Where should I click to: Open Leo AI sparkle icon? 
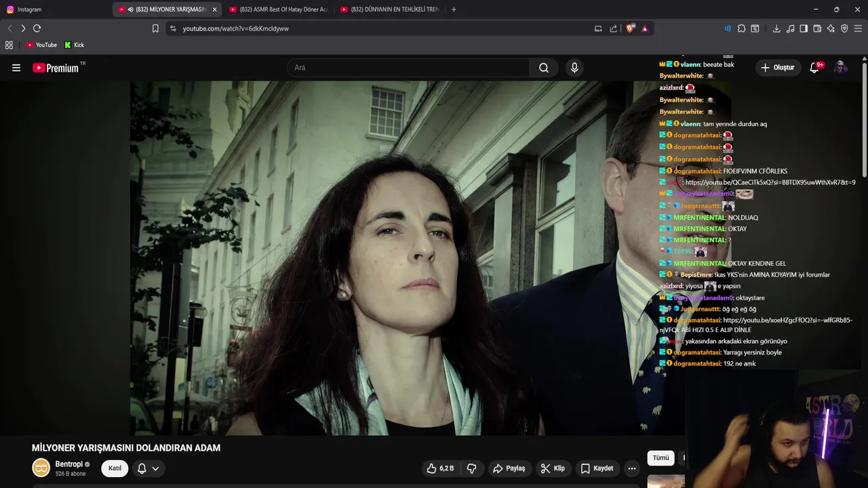pos(831,28)
